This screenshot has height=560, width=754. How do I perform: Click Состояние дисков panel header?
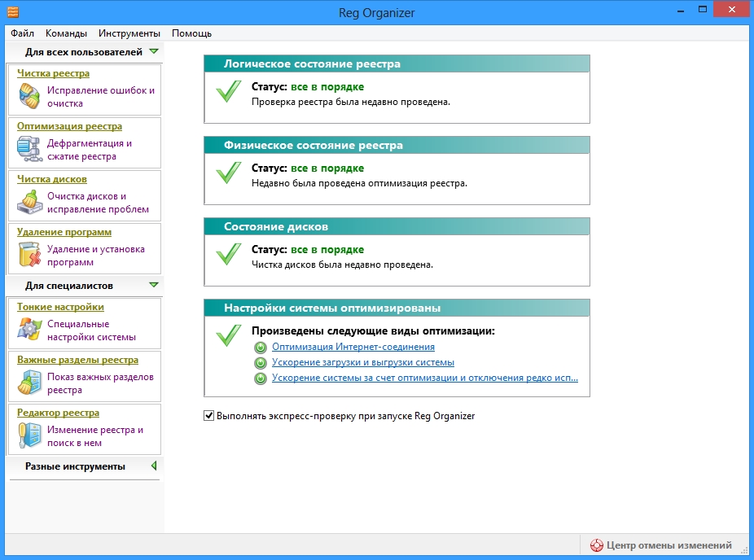click(397, 226)
